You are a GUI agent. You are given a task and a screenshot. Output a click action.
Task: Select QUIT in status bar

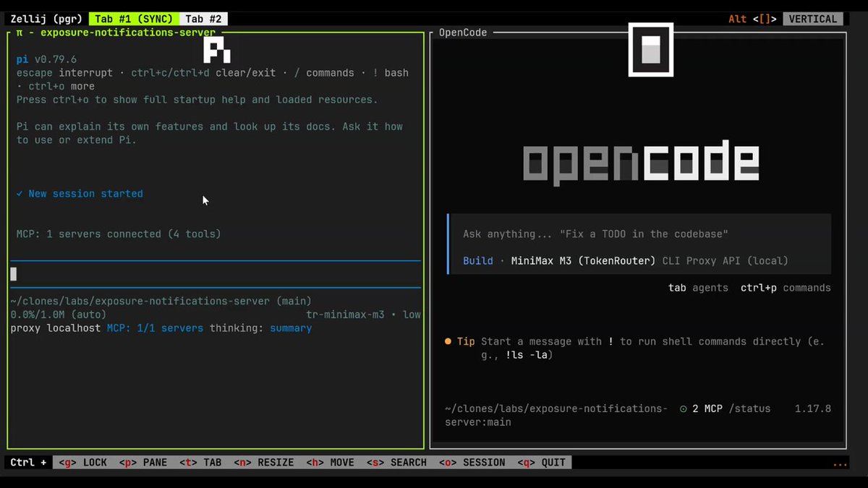tap(542, 462)
